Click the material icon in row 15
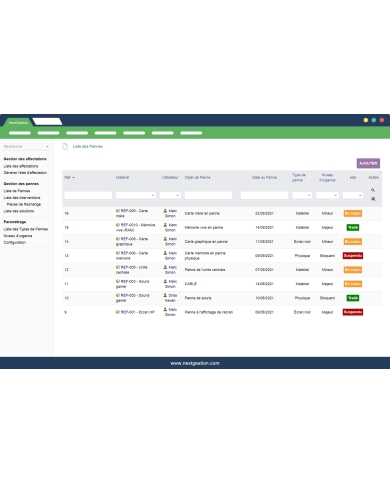 click(x=118, y=225)
